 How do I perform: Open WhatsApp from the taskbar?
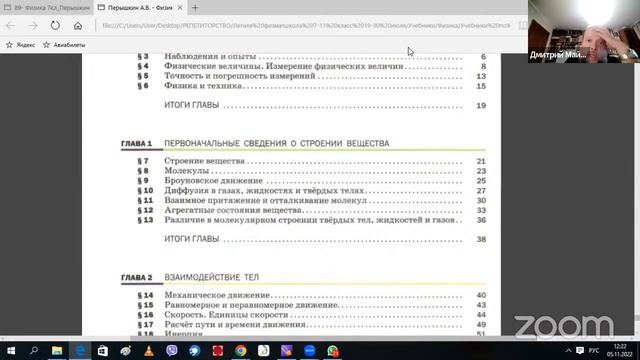point(333,351)
